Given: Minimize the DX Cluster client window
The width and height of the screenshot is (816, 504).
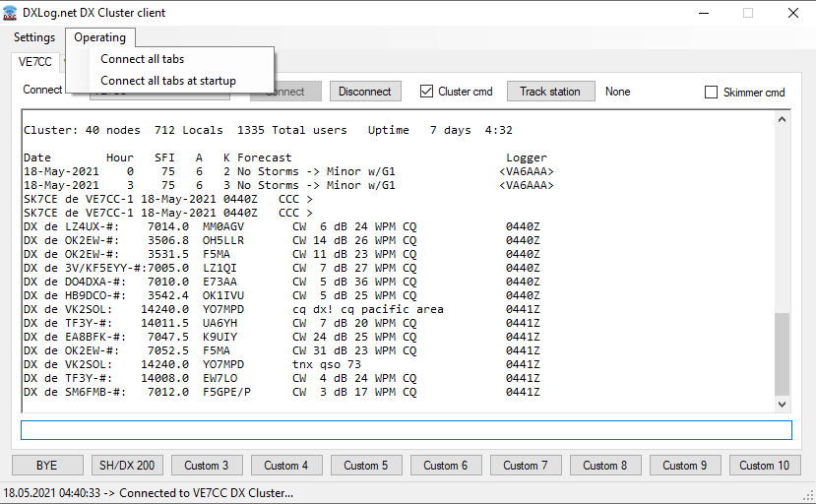Looking at the screenshot, I should coord(704,13).
